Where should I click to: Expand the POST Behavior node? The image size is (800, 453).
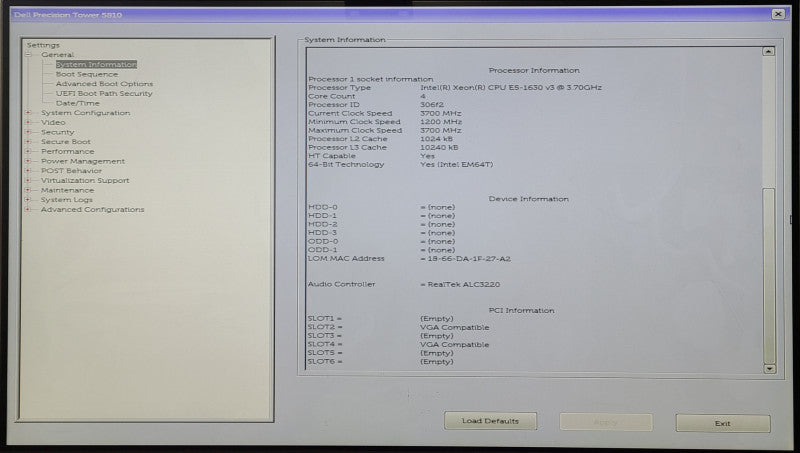(x=29, y=171)
